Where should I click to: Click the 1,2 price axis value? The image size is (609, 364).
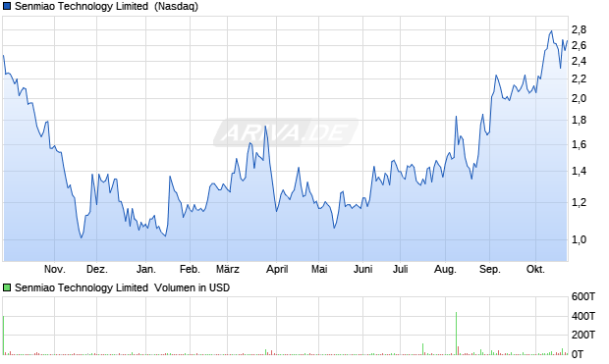click(x=580, y=202)
